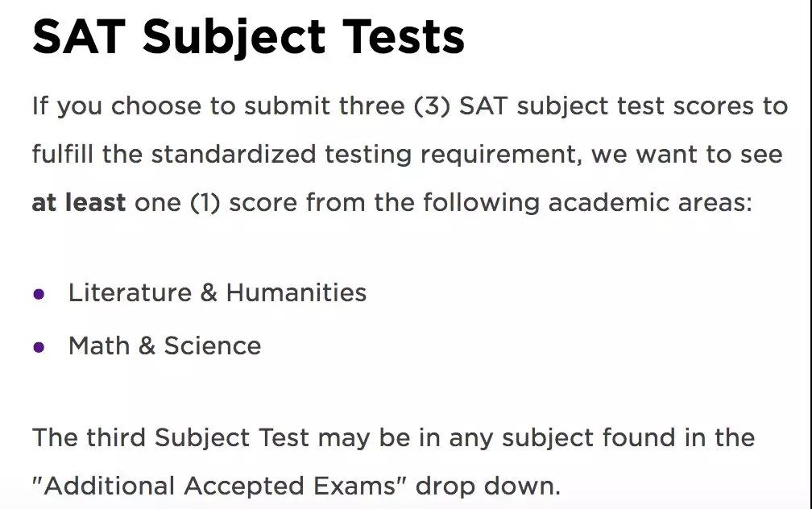This screenshot has width=812, height=509.
Task: Click the phrase "following academic areas:"
Action: tap(611, 201)
